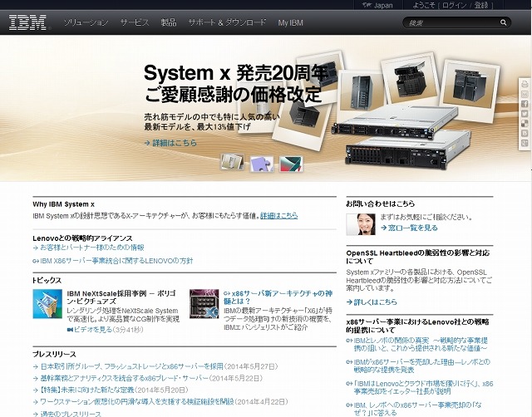Open the My IBM menu

tap(290, 22)
